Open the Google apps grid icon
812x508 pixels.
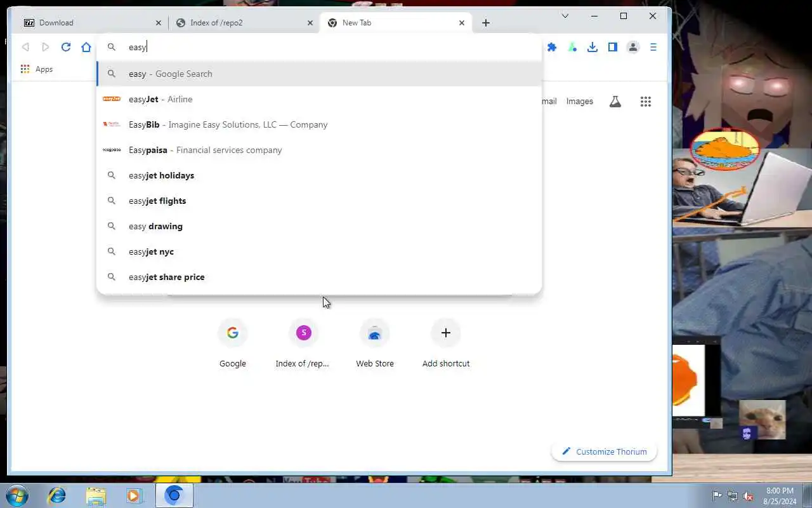coord(646,102)
